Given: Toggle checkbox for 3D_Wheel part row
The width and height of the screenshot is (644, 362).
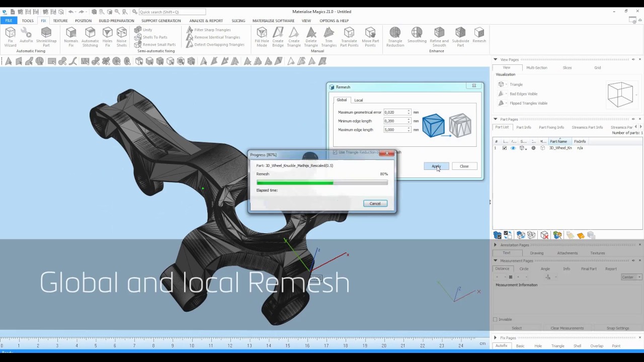Looking at the screenshot, I should 505,148.
